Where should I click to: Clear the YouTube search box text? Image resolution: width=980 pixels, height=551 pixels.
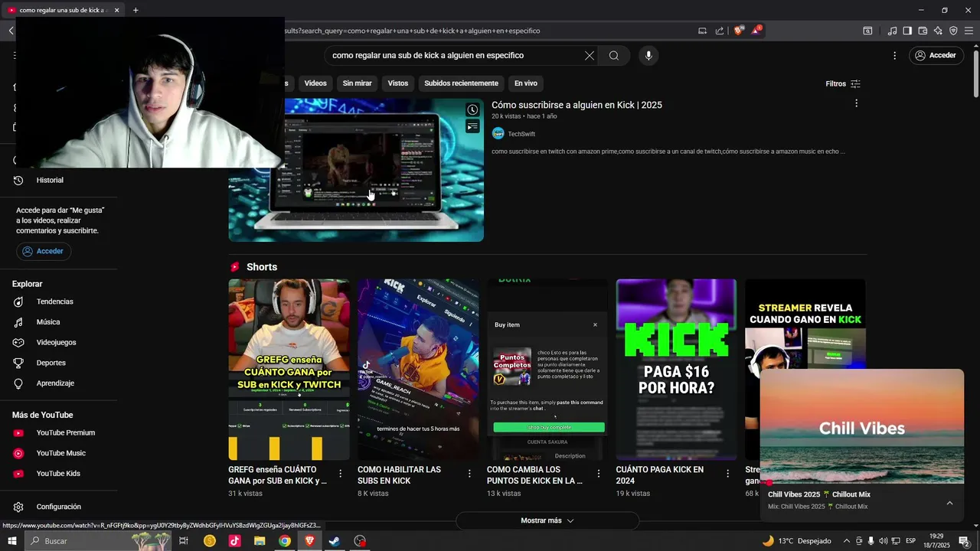(589, 55)
